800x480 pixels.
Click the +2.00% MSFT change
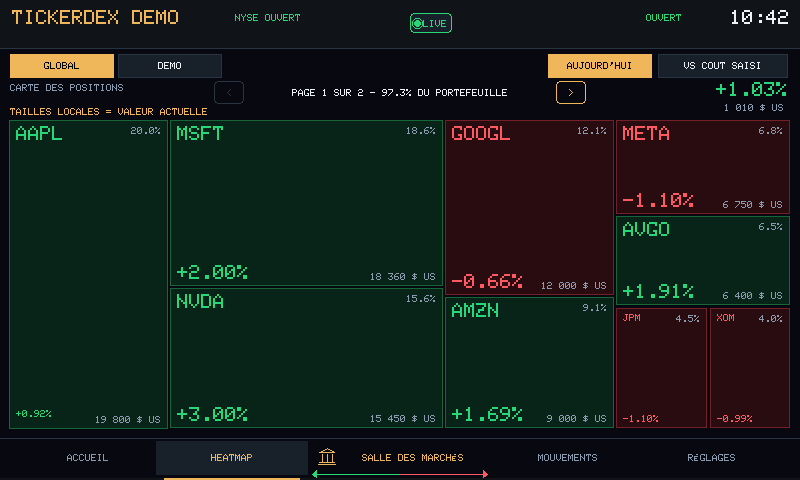(212, 272)
